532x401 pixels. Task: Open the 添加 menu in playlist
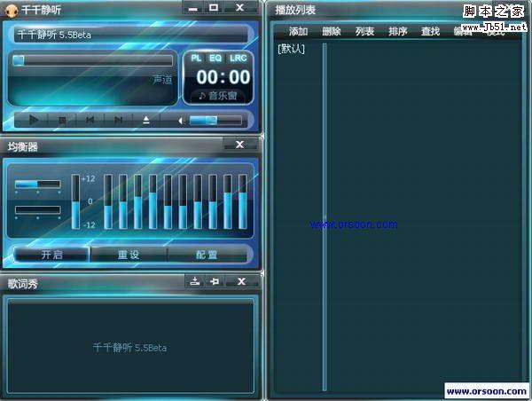[298, 32]
